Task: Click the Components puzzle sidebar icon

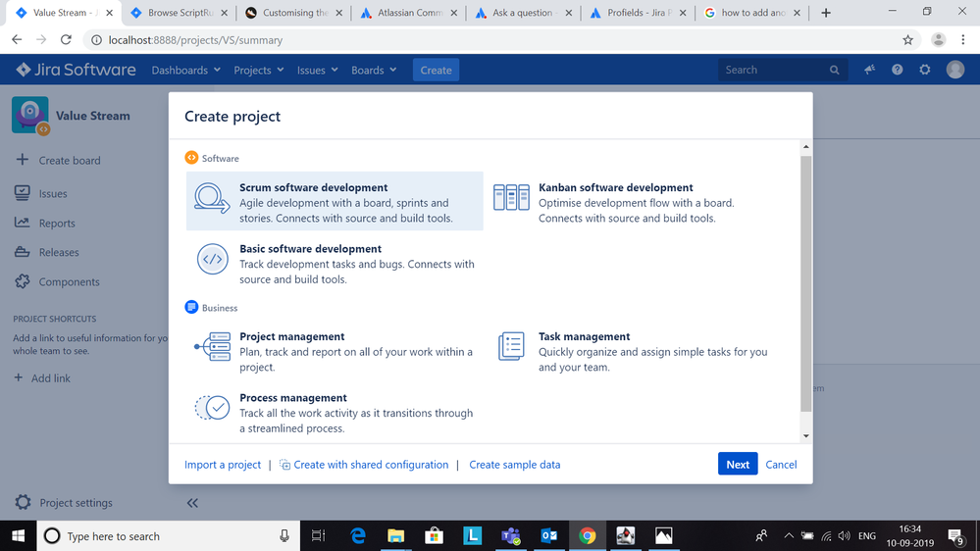Action: 22,281
